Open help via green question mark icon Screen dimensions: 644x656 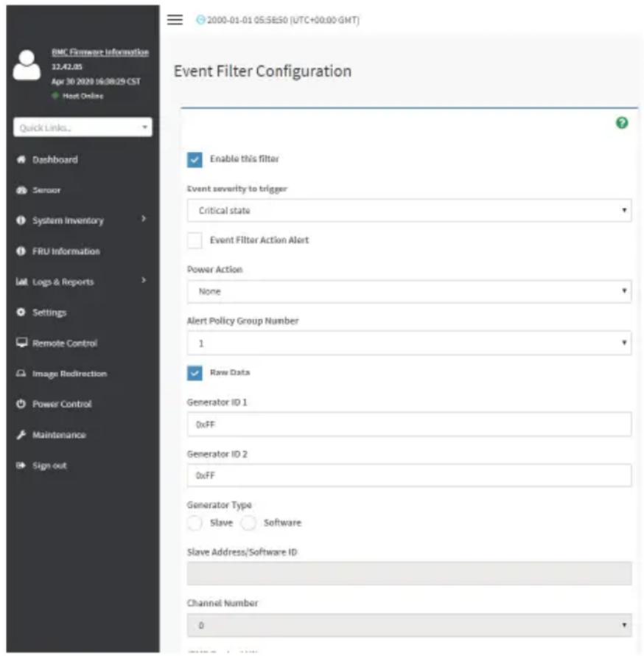(x=622, y=122)
